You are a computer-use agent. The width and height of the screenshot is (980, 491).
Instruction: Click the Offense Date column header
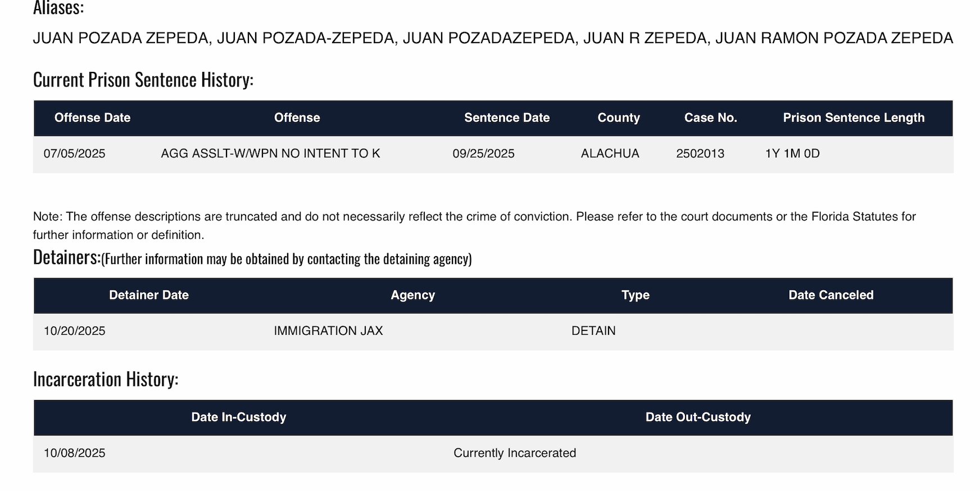point(92,118)
